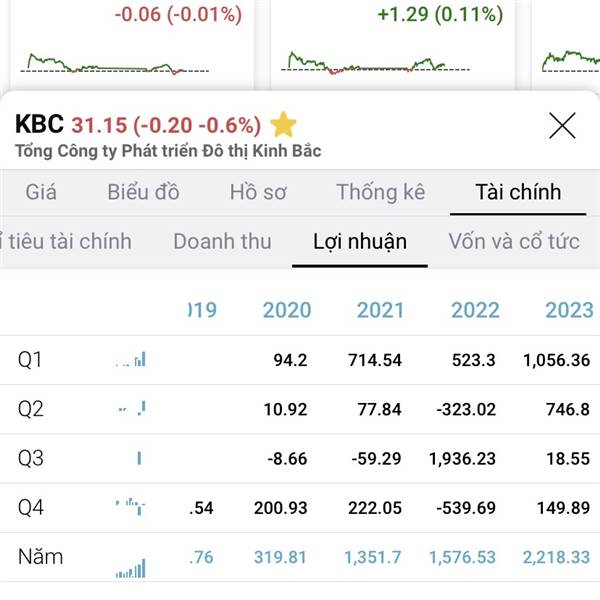Viewport: 600px width, 600px height.
Task: Select the 2020 column header
Action: (x=287, y=310)
